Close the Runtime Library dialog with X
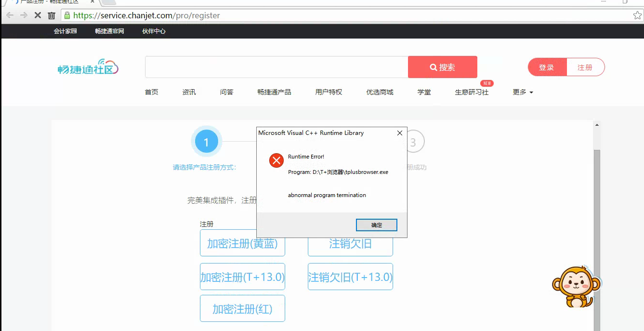The height and width of the screenshot is (331, 644). 400,133
